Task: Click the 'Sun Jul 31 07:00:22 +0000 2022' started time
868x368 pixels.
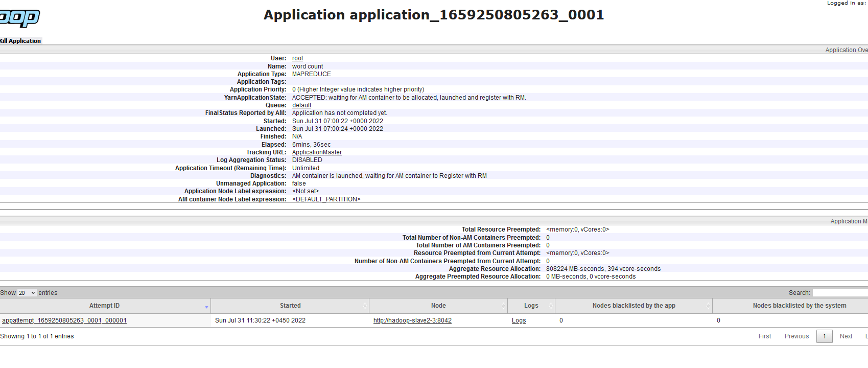Action: point(338,121)
